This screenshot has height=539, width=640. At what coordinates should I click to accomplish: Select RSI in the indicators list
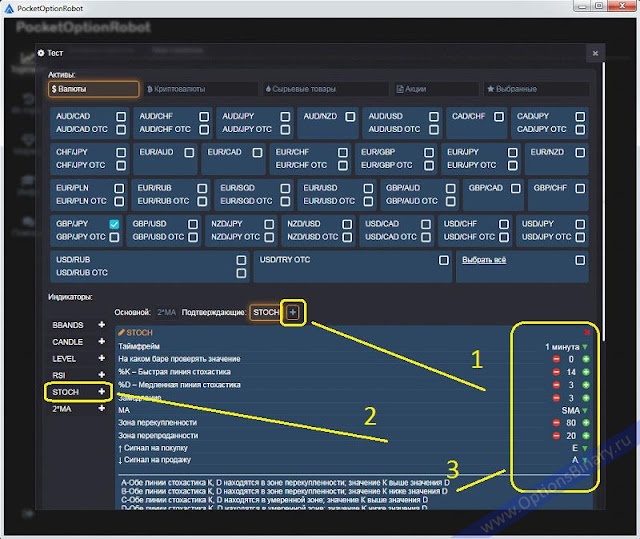coord(59,375)
